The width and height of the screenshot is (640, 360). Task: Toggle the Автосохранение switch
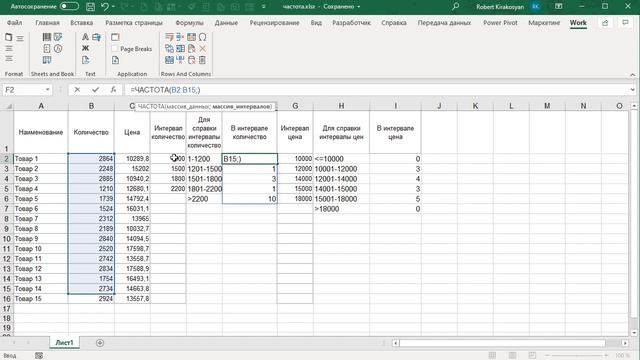click(69, 6)
